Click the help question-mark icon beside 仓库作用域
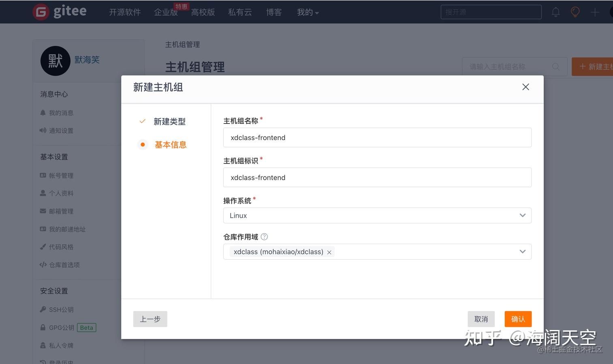This screenshot has width=613, height=364. click(x=264, y=237)
